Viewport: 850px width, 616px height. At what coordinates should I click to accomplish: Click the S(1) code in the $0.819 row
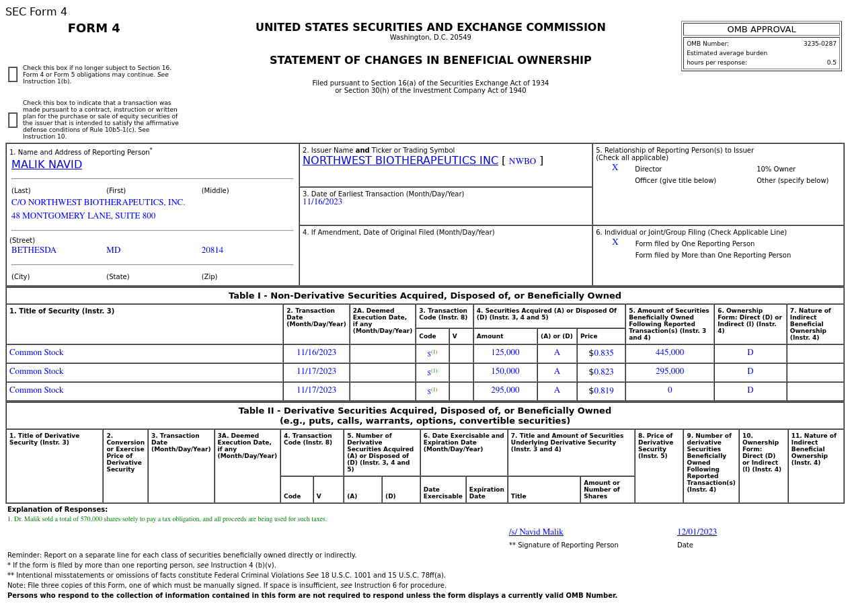[432, 391]
